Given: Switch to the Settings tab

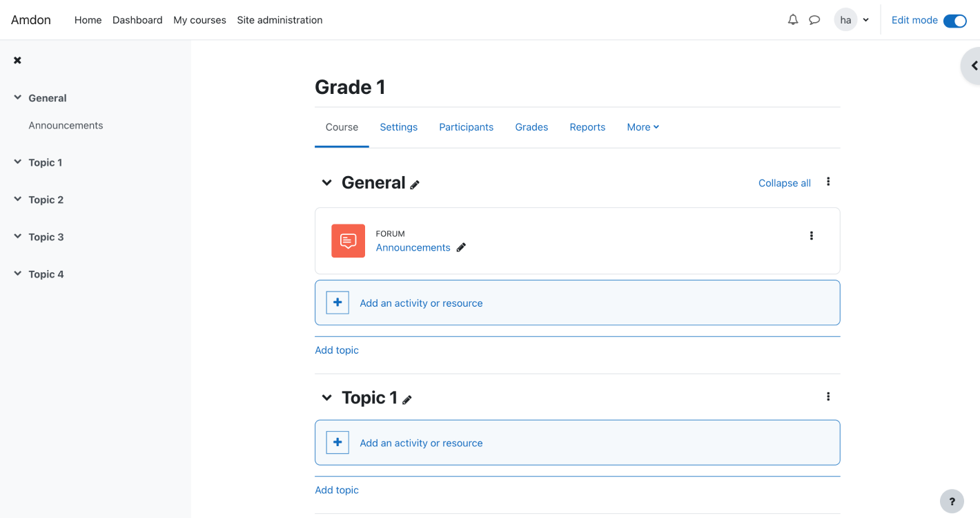Looking at the screenshot, I should 398,127.
